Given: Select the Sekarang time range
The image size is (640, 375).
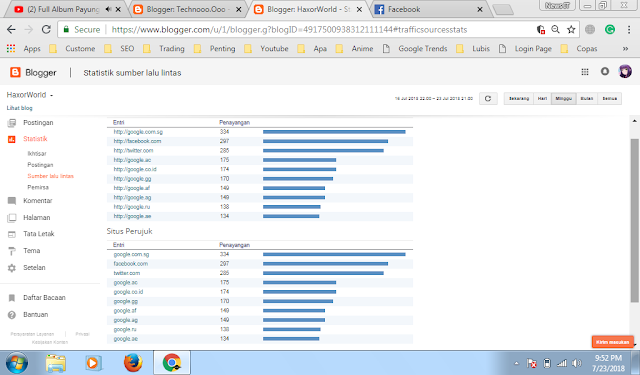Looking at the screenshot, I should (519, 98).
